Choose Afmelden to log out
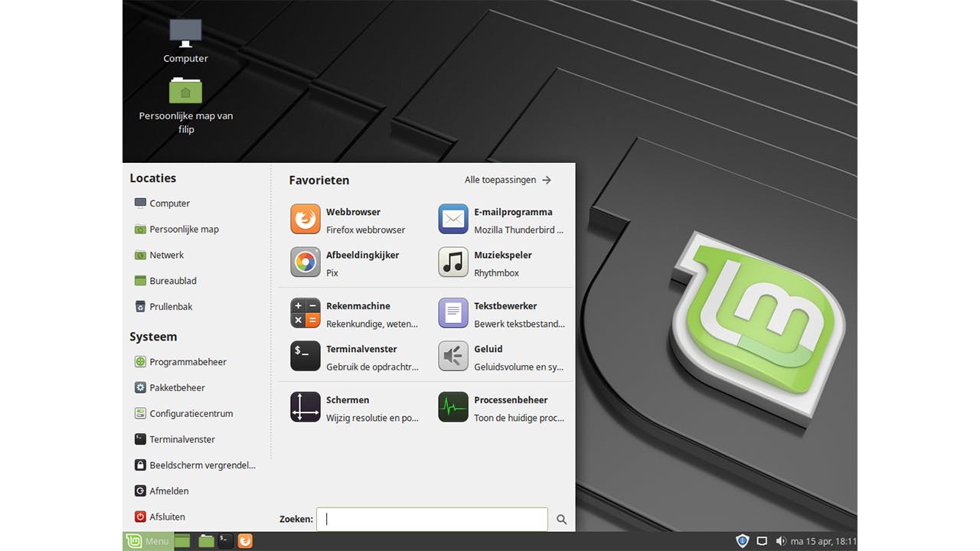980x551 pixels. 162,491
